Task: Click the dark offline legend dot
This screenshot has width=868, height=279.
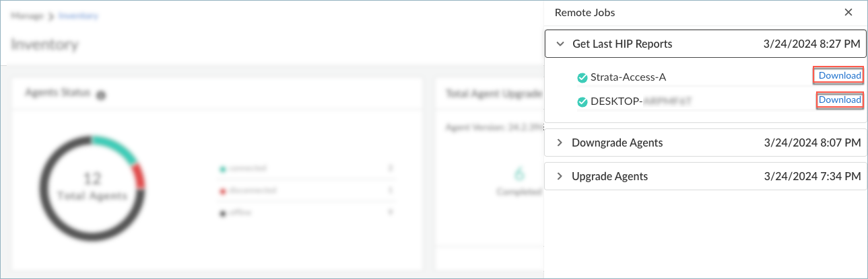Action: pyautogui.click(x=221, y=212)
